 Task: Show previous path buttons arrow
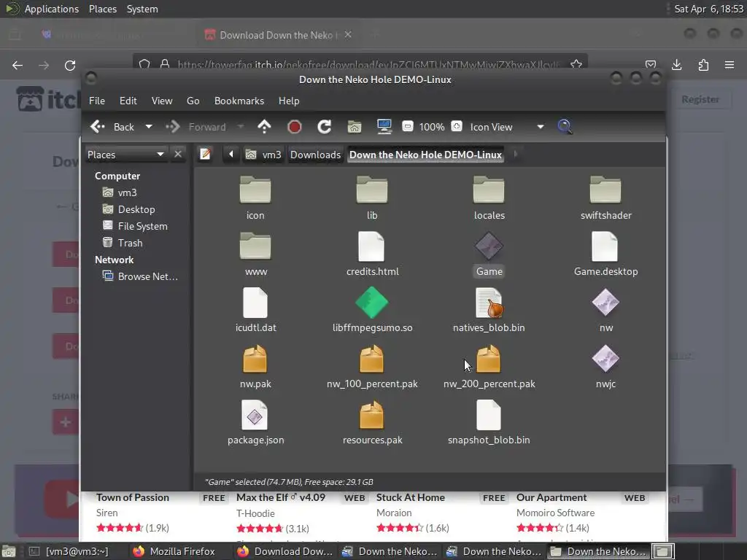[231, 155]
